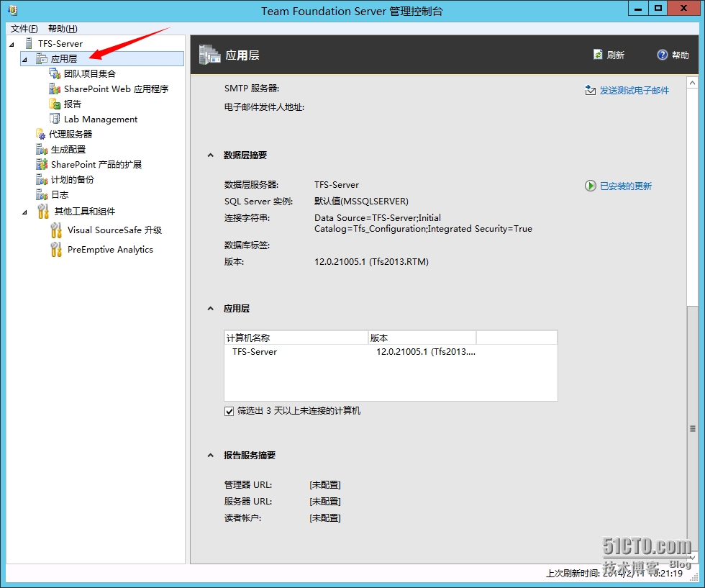Viewport: 705px width, 588px height.
Task: Click the 刷新 button label
Action: click(x=616, y=55)
